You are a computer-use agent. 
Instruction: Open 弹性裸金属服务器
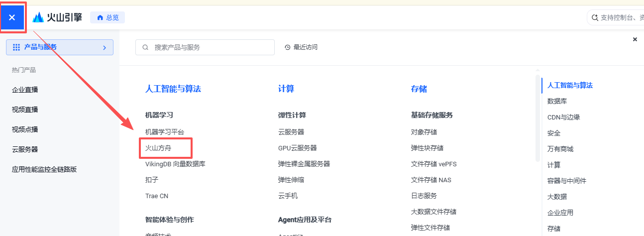[x=304, y=164]
